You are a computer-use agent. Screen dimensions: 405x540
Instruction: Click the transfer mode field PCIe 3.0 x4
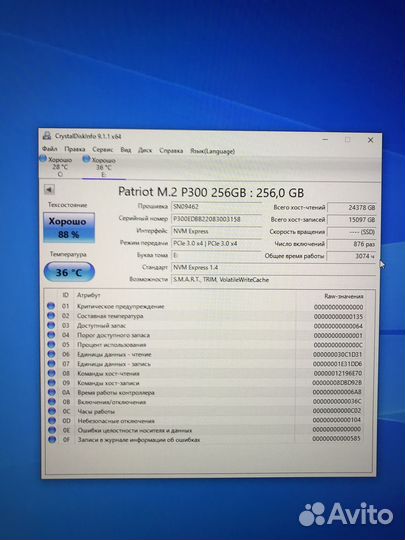coord(217,243)
